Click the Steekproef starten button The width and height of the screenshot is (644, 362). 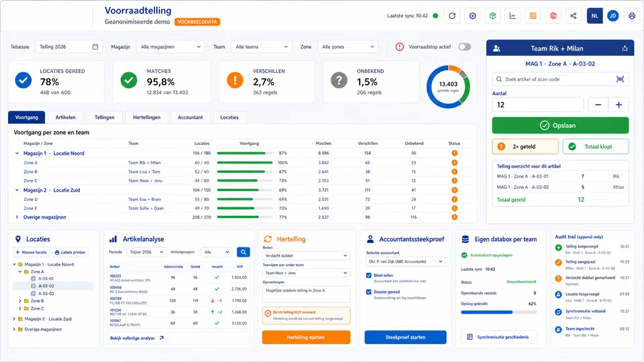pyautogui.click(x=405, y=337)
